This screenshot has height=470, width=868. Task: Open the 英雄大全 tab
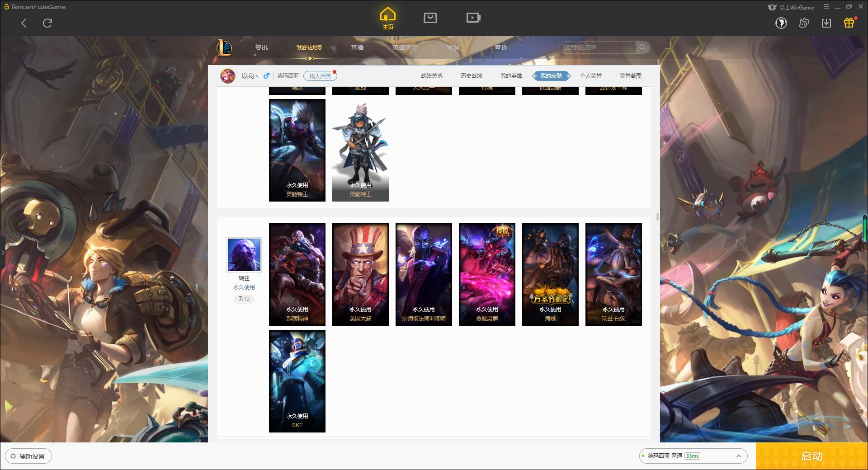(405, 47)
